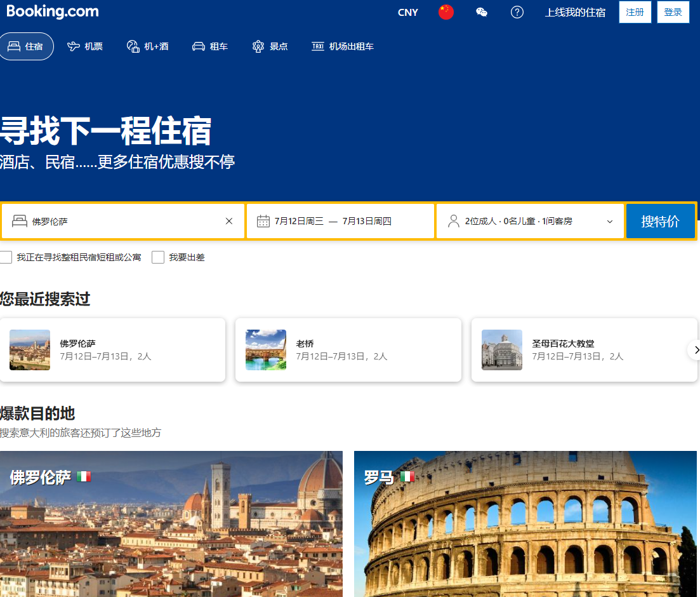The height and width of the screenshot is (597, 700).
Task: Click the 您最近搜索过 heading
Action: pyautogui.click(x=45, y=299)
